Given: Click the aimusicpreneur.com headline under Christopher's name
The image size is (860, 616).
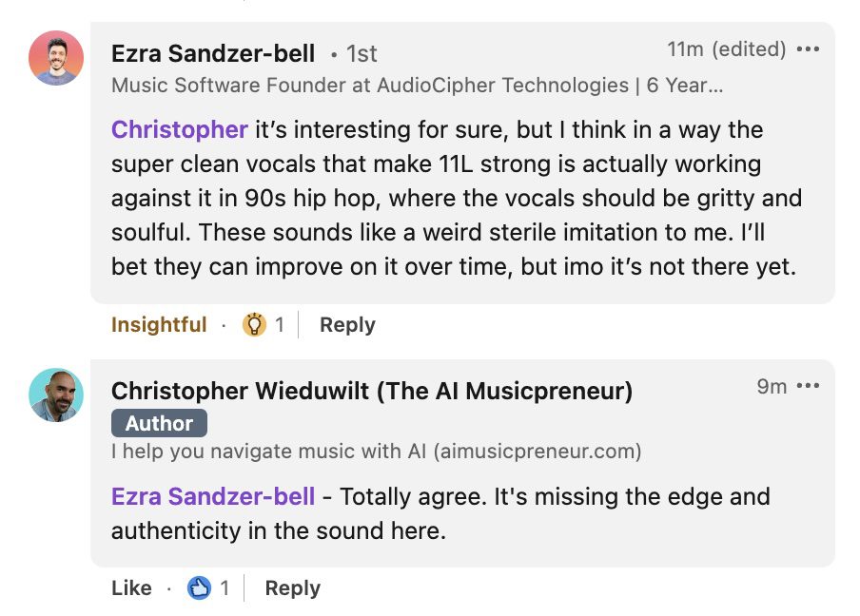Looking at the screenshot, I should coord(376,451).
